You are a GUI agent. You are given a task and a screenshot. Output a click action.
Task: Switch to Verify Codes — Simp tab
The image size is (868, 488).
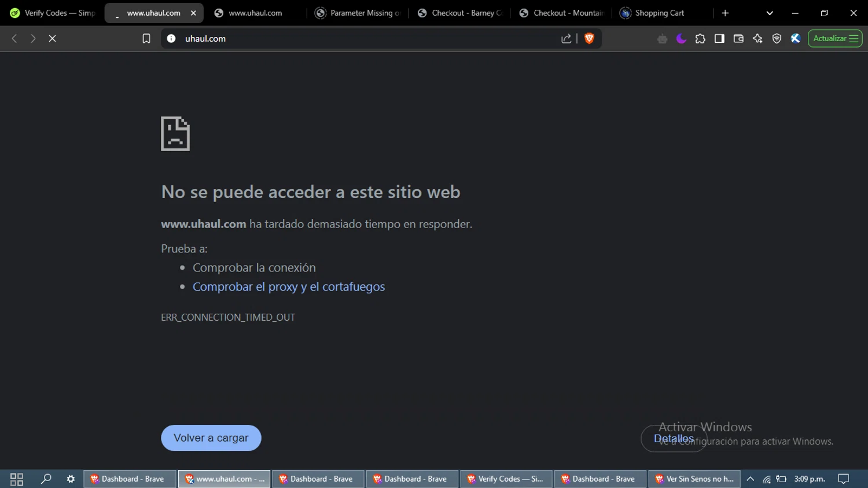[x=52, y=13]
